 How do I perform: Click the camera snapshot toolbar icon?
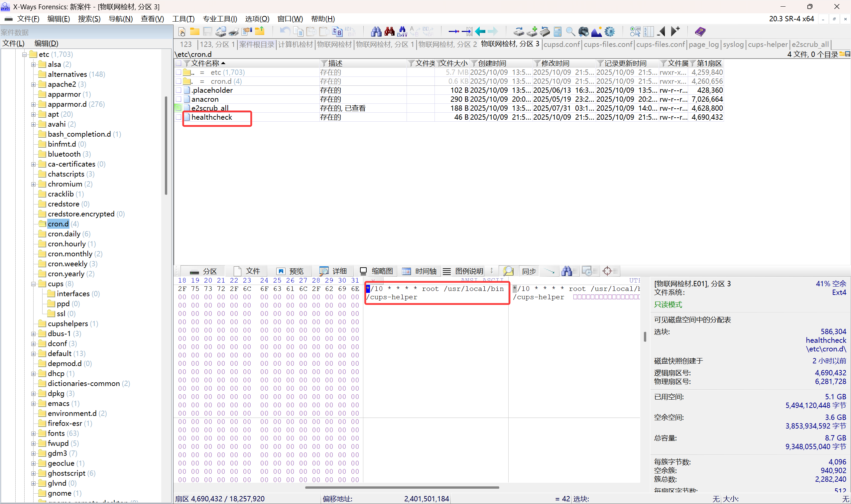pyautogui.click(x=583, y=32)
